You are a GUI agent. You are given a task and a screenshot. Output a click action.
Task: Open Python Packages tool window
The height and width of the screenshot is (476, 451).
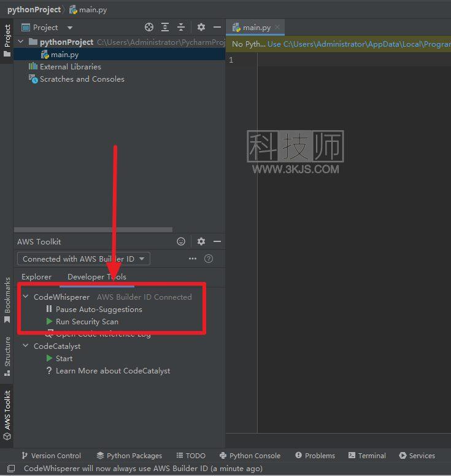click(129, 455)
